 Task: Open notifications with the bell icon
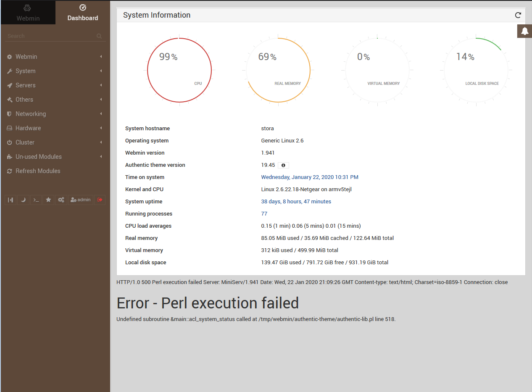[x=524, y=31]
